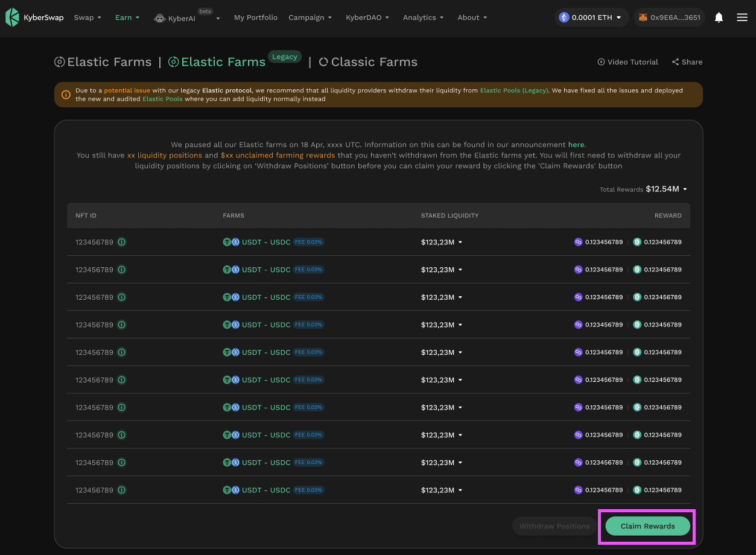Open the About menu
Viewport: 756px width, 555px height.
click(472, 17)
